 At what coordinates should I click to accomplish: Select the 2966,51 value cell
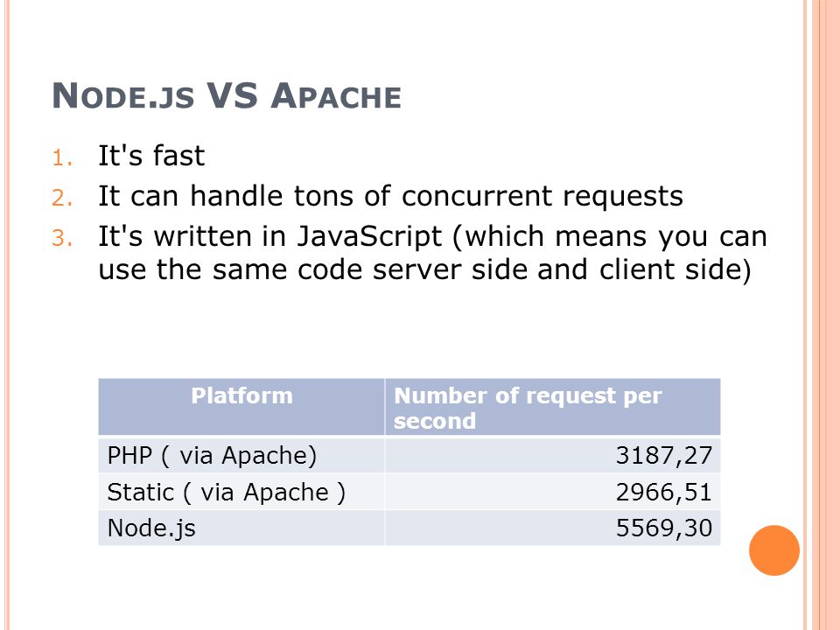point(553,492)
